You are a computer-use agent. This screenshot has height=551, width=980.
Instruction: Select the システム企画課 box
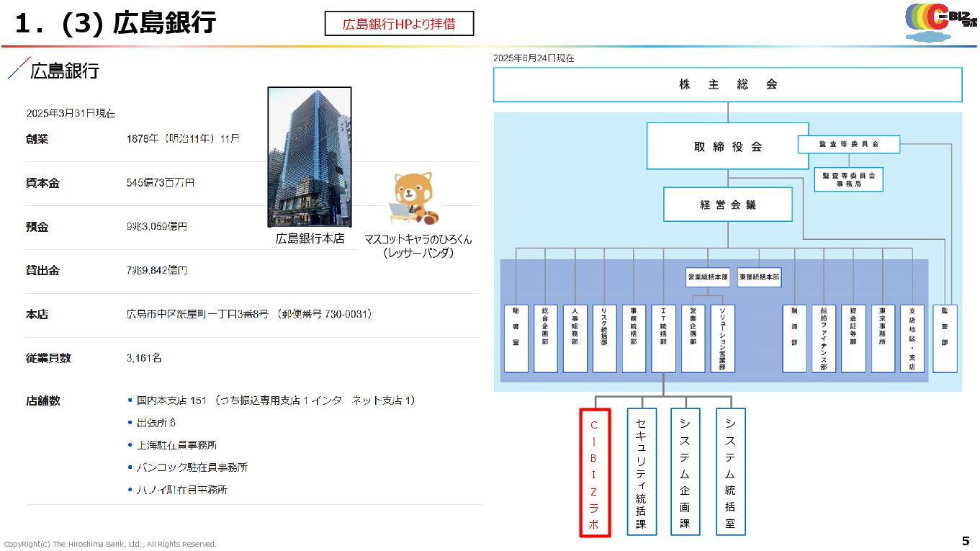(685, 472)
